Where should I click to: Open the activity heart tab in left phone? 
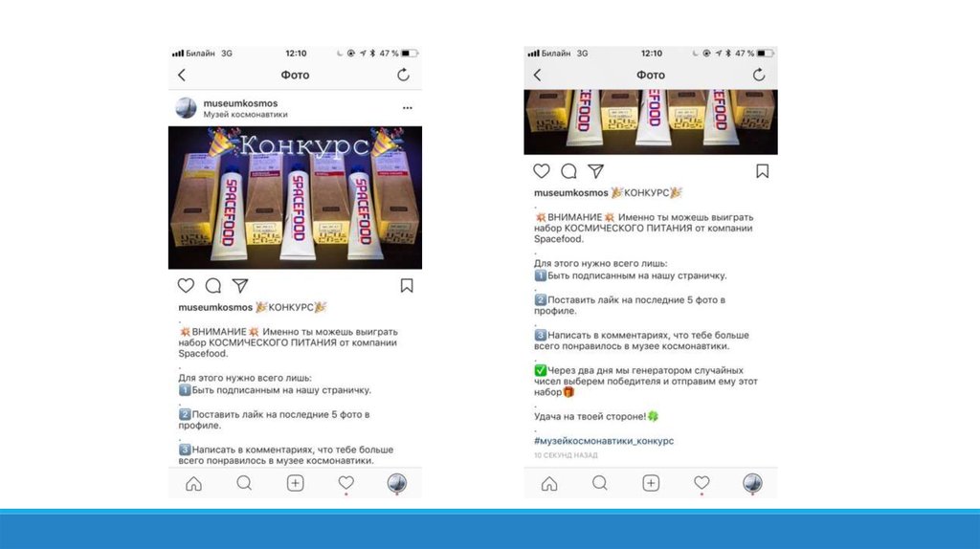coord(346,483)
